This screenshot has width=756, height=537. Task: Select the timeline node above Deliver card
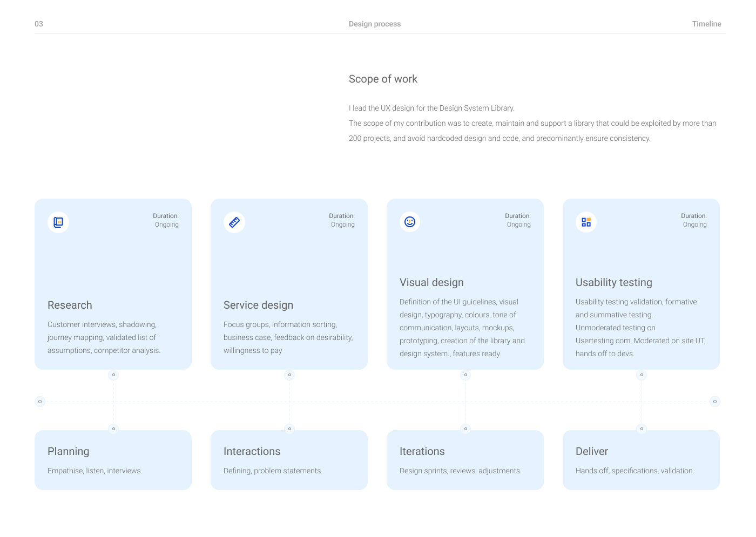642,429
